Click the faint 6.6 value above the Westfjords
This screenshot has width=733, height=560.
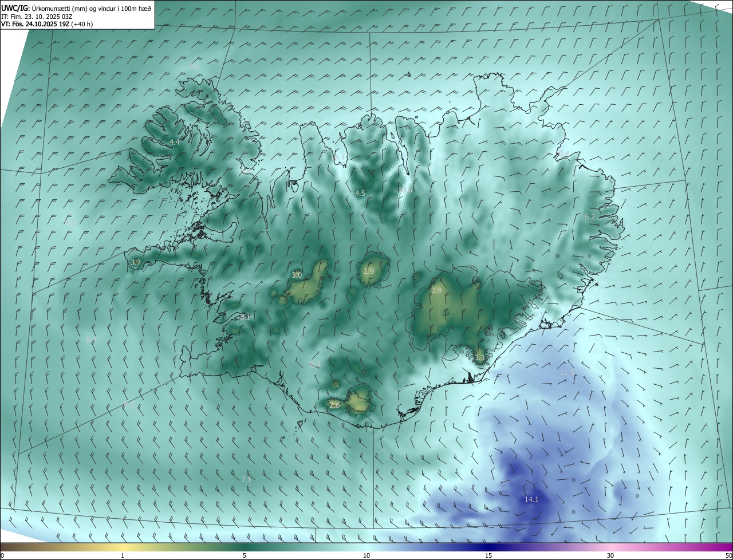194,66
